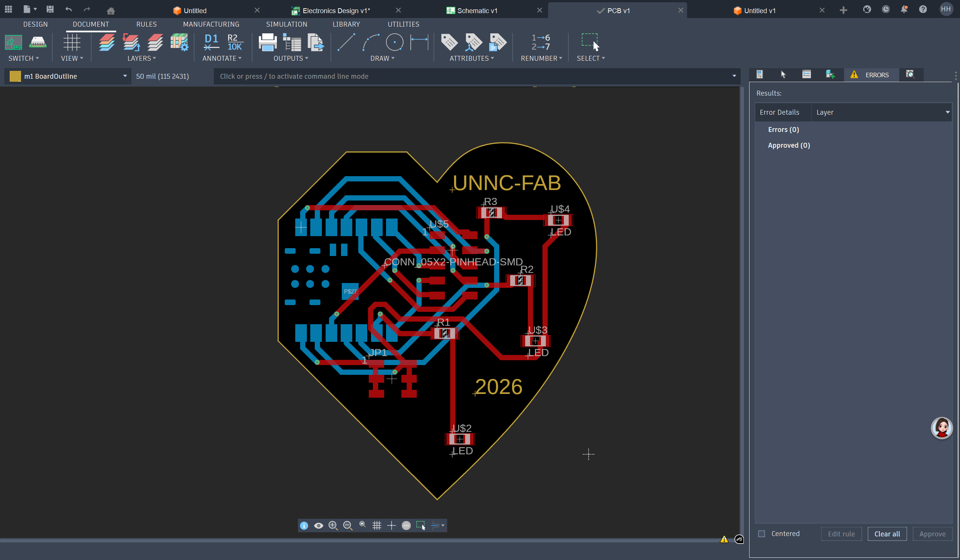Click the command line input field
This screenshot has width=960, height=560.
click(x=472, y=76)
